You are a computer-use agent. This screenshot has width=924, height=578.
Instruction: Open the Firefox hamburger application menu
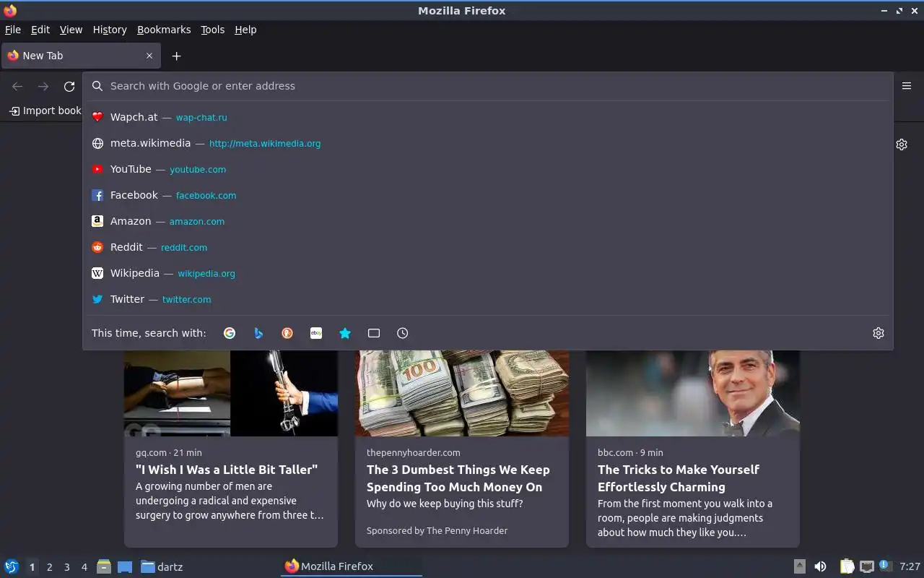point(907,86)
